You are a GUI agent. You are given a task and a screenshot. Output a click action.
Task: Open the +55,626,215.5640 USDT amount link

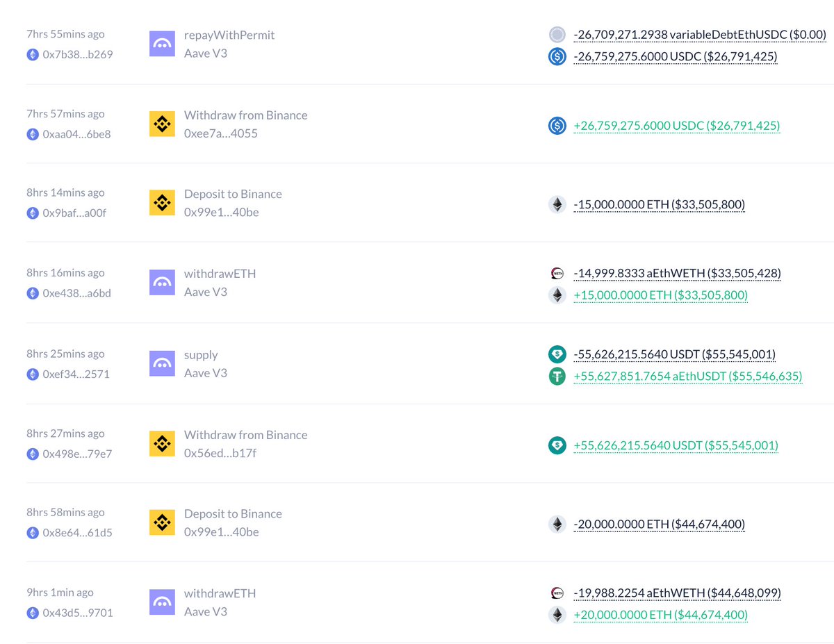676,445
